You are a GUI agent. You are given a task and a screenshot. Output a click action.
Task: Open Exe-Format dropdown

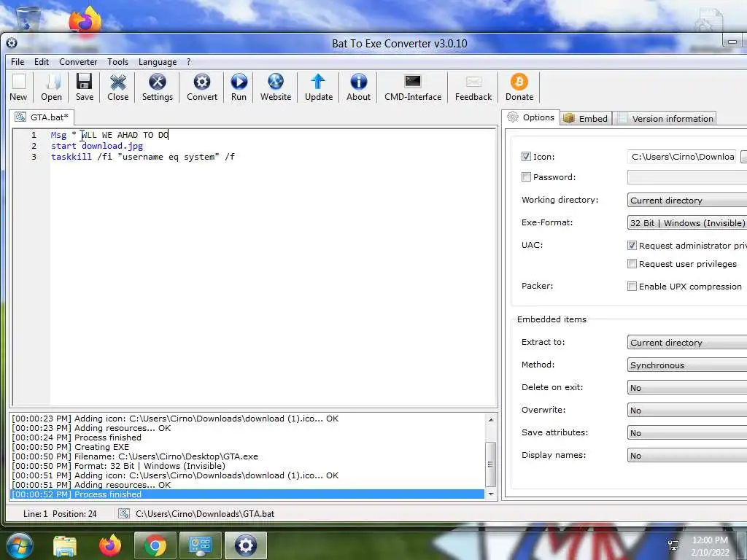(x=687, y=223)
